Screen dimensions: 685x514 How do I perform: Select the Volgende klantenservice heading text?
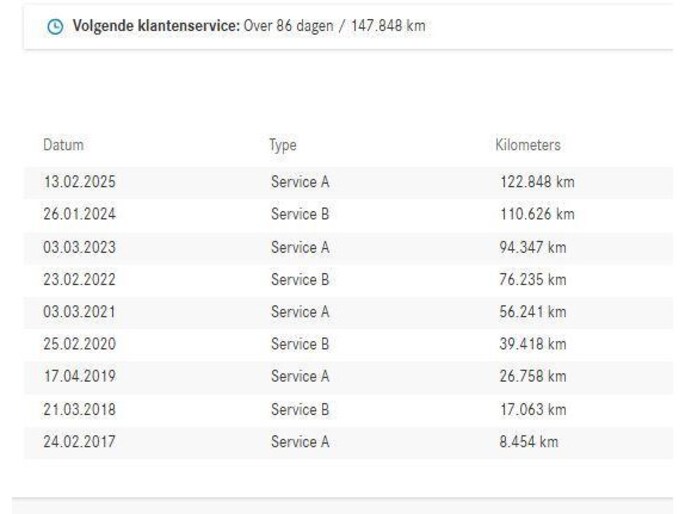point(156,26)
